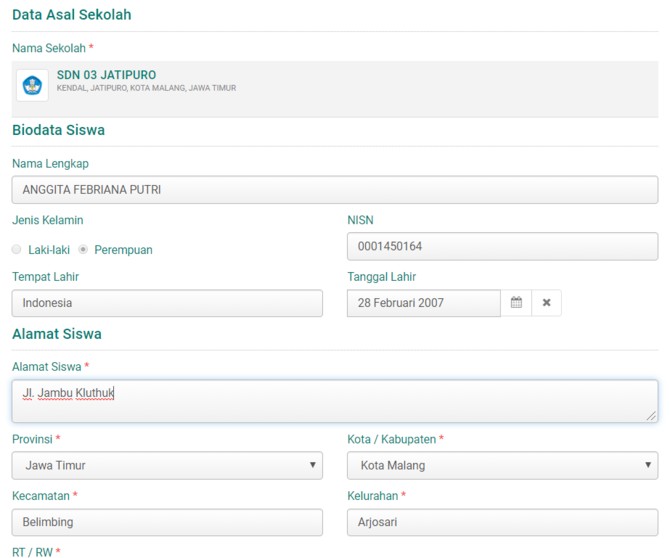The width and height of the screenshot is (670, 558).
Task: Click the Jenis Kelamin label
Action: tap(47, 220)
